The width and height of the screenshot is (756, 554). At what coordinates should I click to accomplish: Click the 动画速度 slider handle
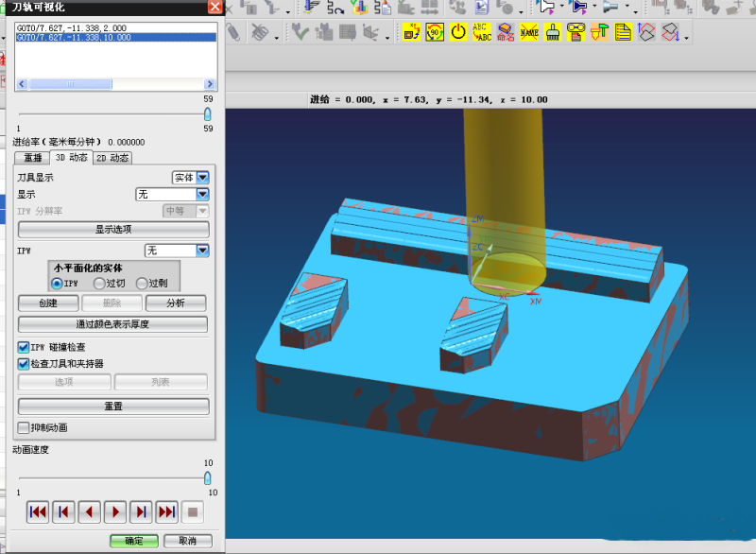coord(208,477)
